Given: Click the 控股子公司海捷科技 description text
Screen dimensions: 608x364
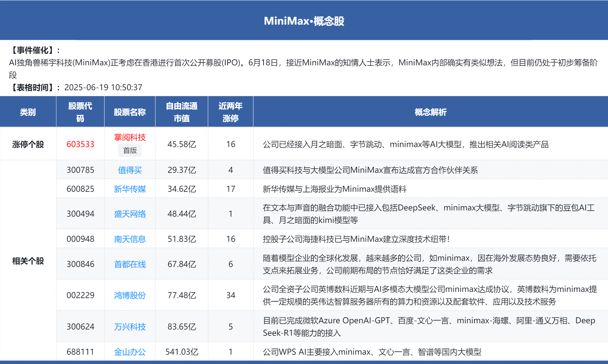Looking at the screenshot, I should tap(356, 239).
